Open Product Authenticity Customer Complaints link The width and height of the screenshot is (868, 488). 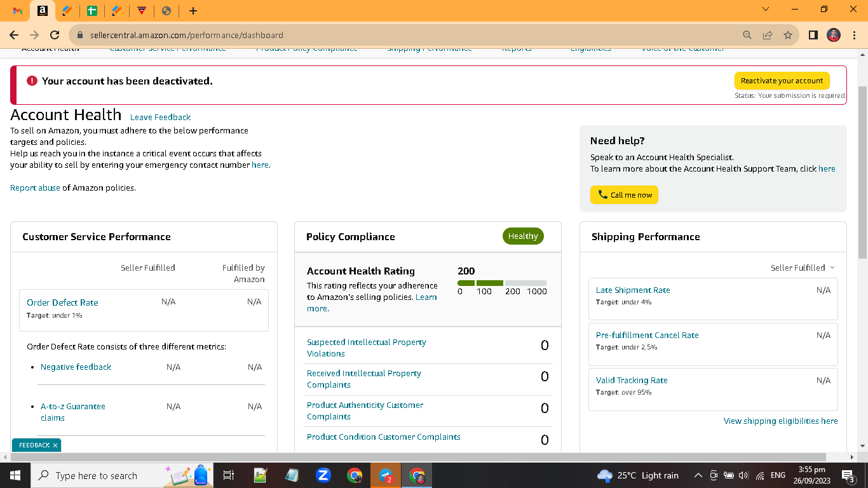click(x=365, y=410)
